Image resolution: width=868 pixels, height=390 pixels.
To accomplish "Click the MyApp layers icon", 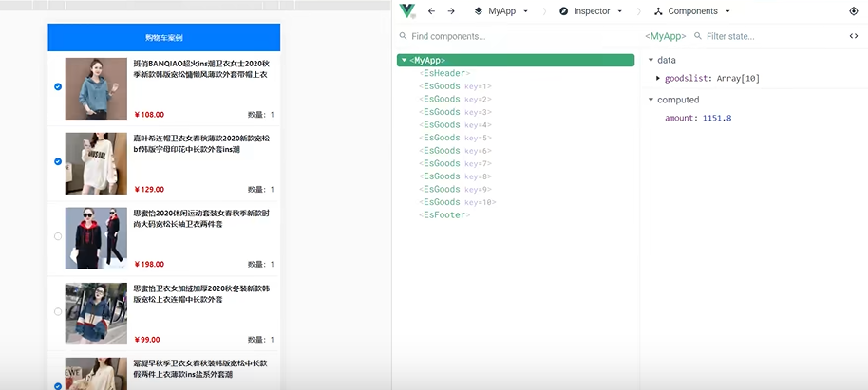I will 479,11.
